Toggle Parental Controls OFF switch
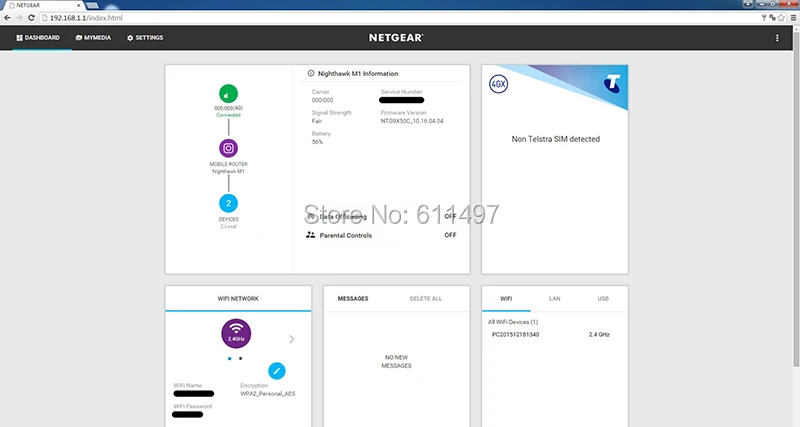800x427 pixels. click(450, 235)
